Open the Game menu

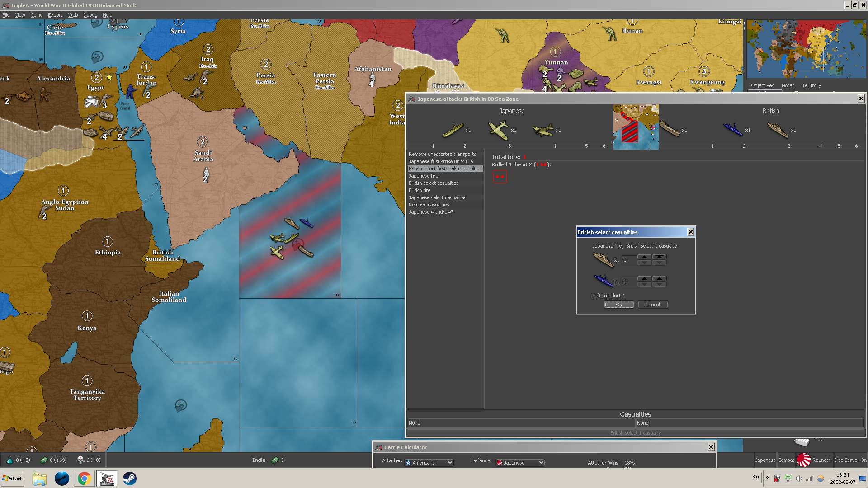pos(36,15)
